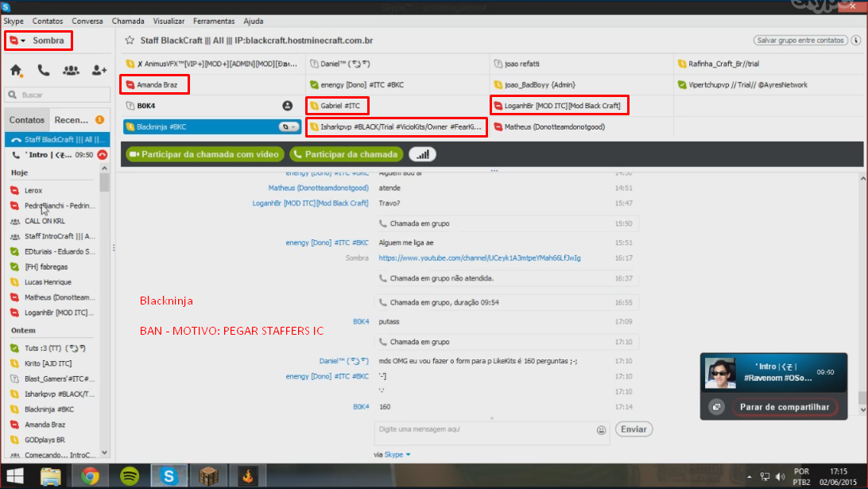Join call with video button
Image resolution: width=868 pixels, height=489 pixels.
(205, 154)
